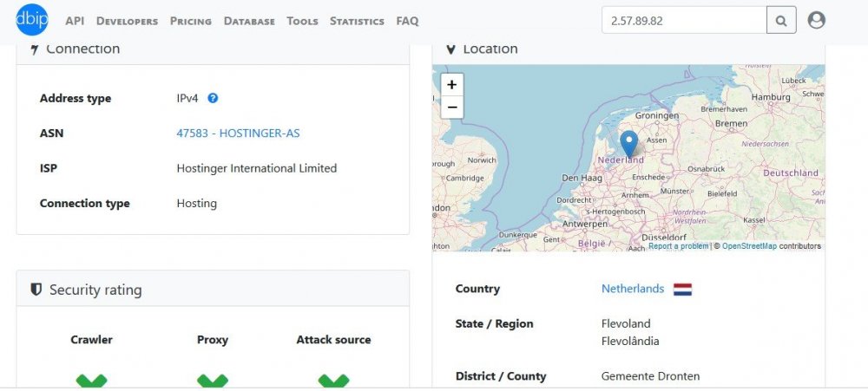This screenshot has height=391, width=868.
Task: Click the Crawler label
Action: [x=91, y=340]
